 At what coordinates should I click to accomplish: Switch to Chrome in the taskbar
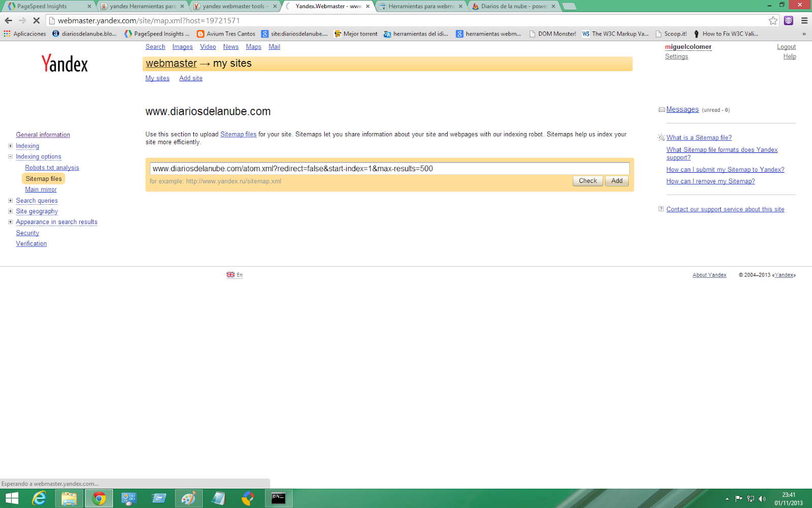pos(99,498)
